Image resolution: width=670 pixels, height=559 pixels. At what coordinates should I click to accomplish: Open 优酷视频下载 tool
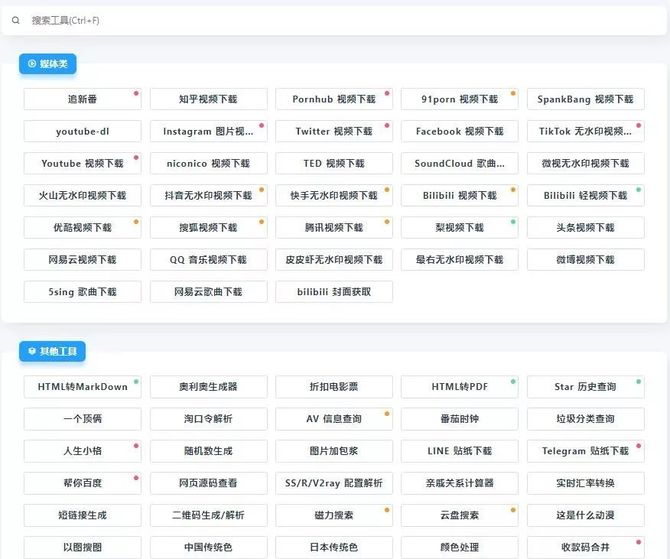coord(82,227)
